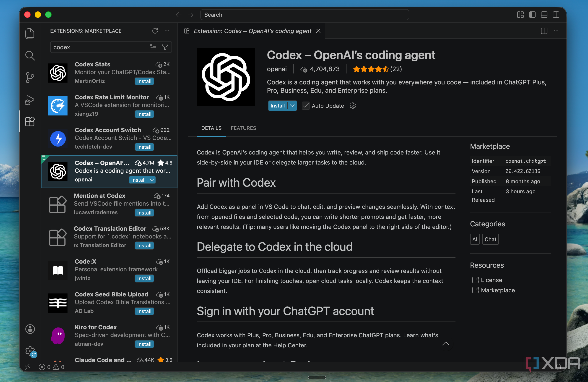Open Extensions view more actions menu

(x=167, y=31)
